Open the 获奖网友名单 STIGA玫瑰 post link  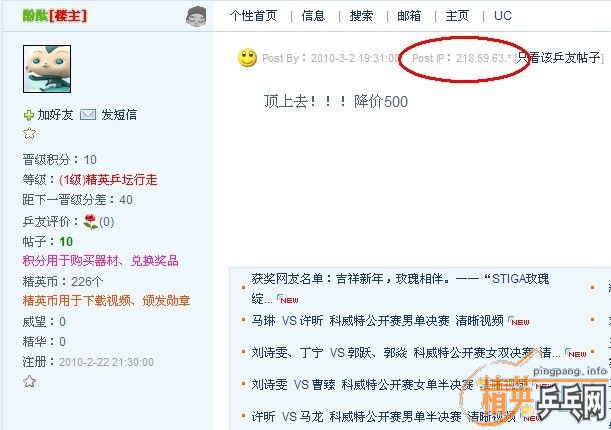400,289
